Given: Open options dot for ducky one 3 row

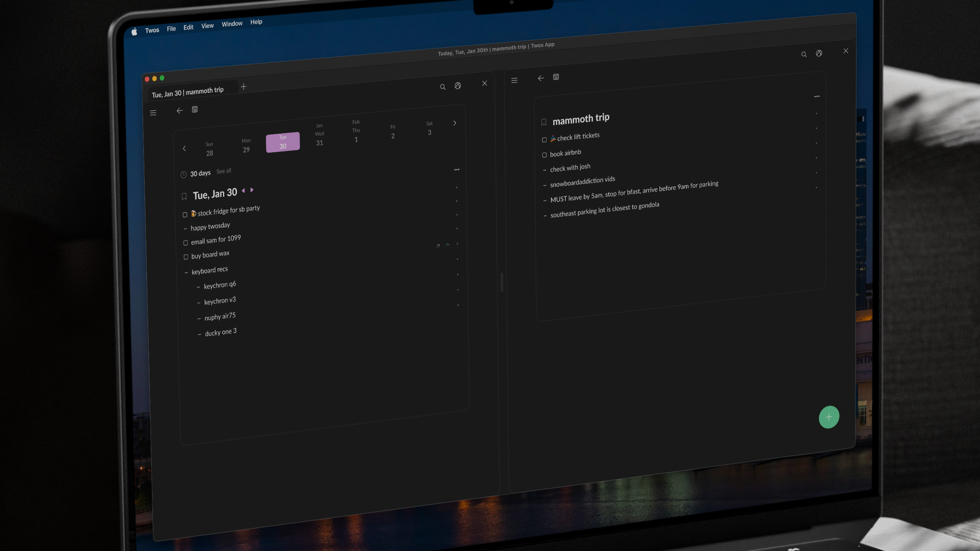Looking at the screenshot, I should (458, 305).
